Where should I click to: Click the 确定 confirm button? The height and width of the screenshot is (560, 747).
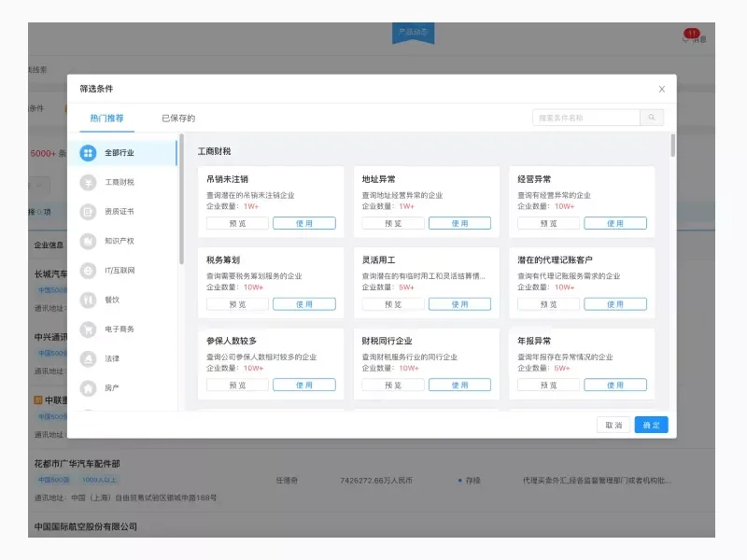point(651,425)
